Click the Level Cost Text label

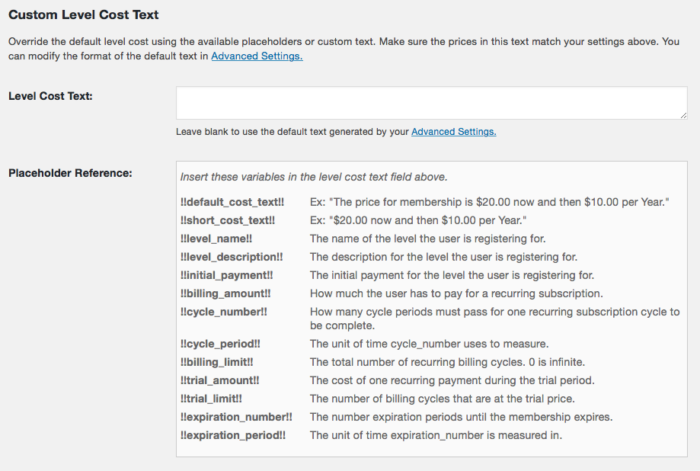click(50, 96)
